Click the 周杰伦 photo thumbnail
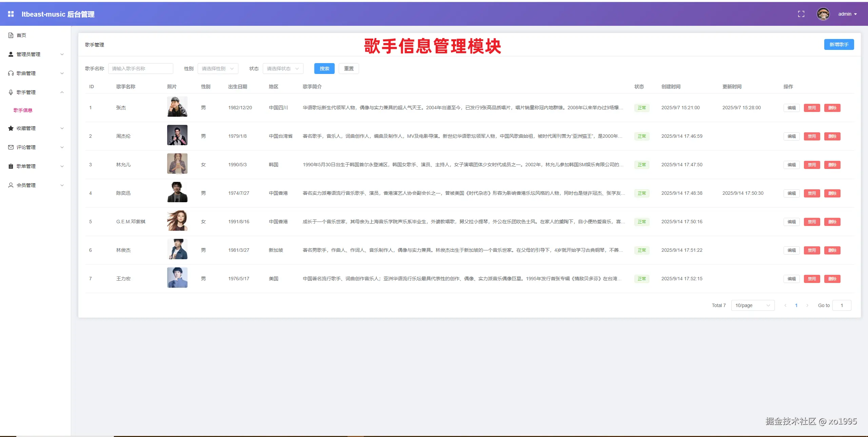Viewport: 868px width, 437px height. coord(177,135)
